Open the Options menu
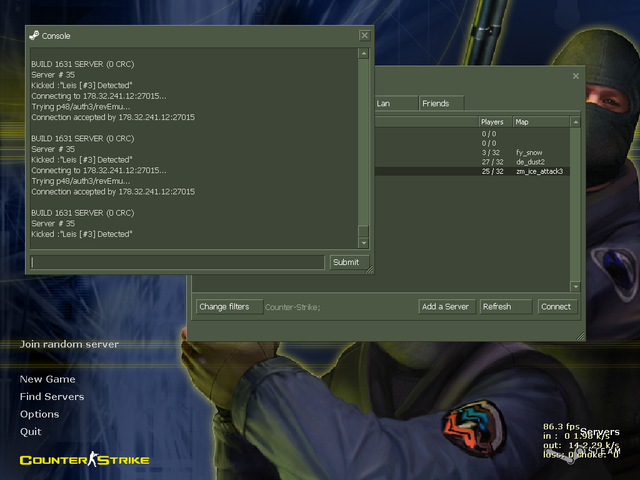The height and width of the screenshot is (480, 640). 40,414
